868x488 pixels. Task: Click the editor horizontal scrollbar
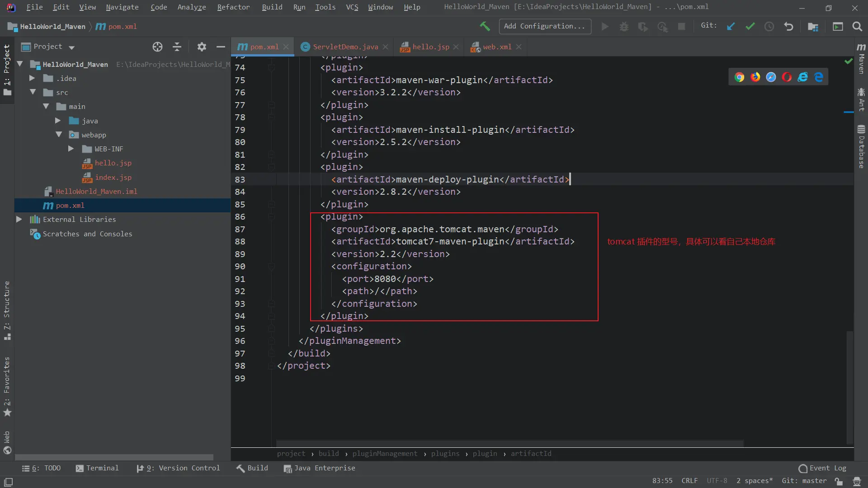(509, 443)
